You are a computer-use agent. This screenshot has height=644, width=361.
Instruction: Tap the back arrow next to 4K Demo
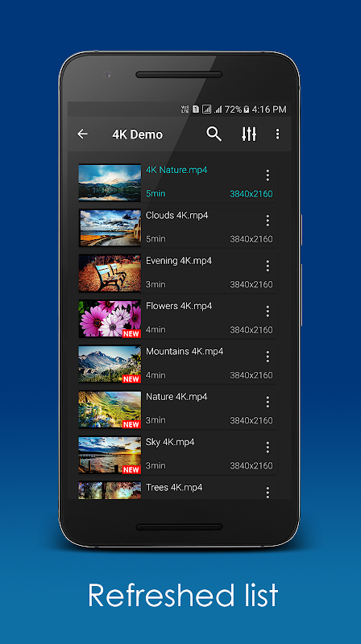tap(83, 134)
